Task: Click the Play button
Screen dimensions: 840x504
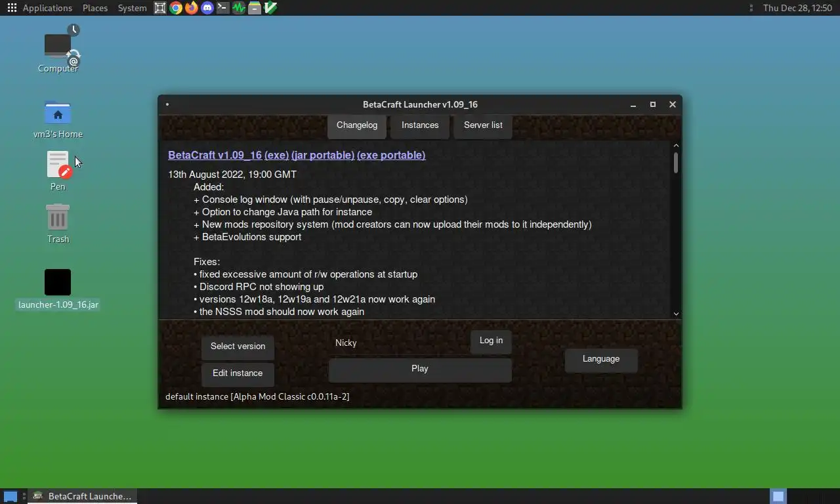Action: pos(420,369)
